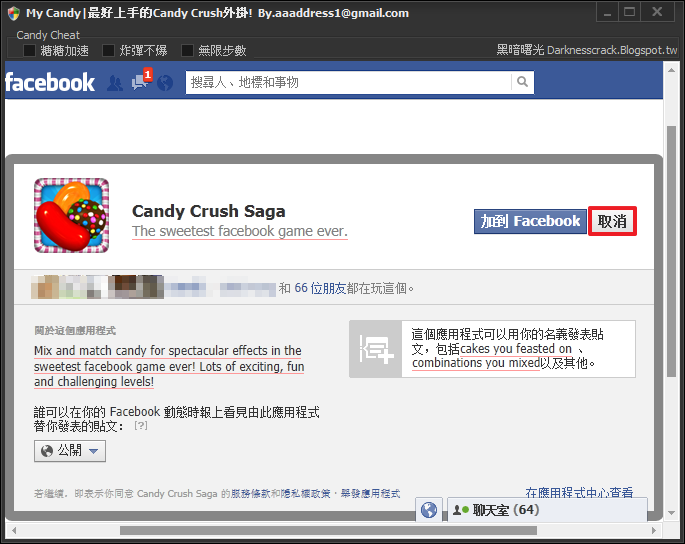685x544 pixels.
Task: Click the 取消 cancel button
Action: click(612, 221)
